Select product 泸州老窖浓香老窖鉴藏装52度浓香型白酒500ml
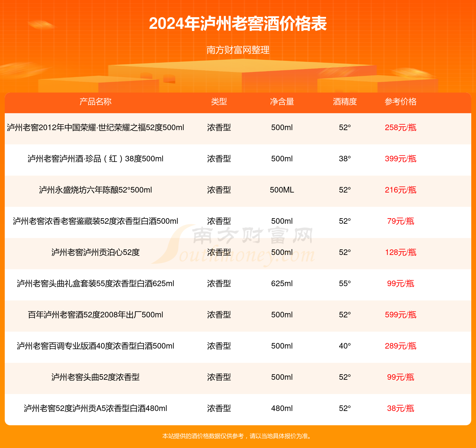476x448 pixels. [95, 221]
